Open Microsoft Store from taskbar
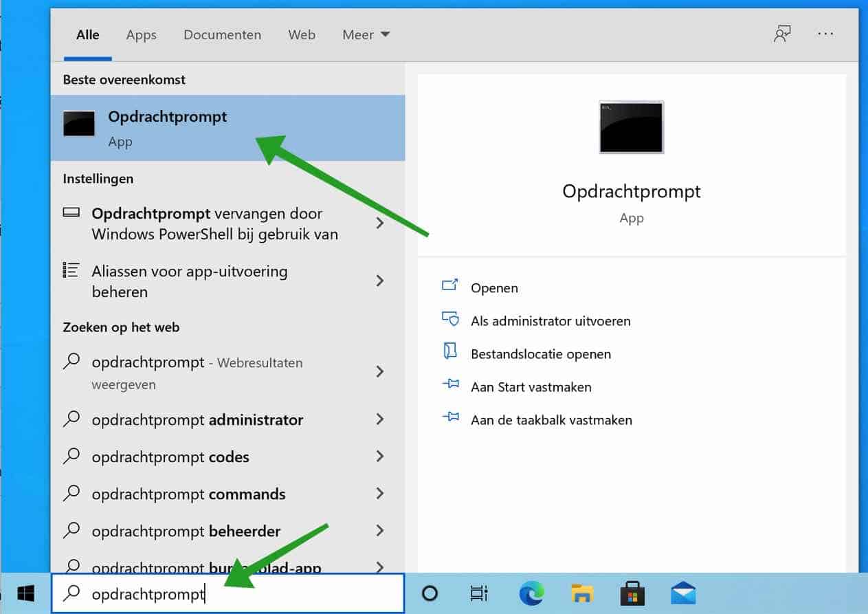 [x=632, y=593]
